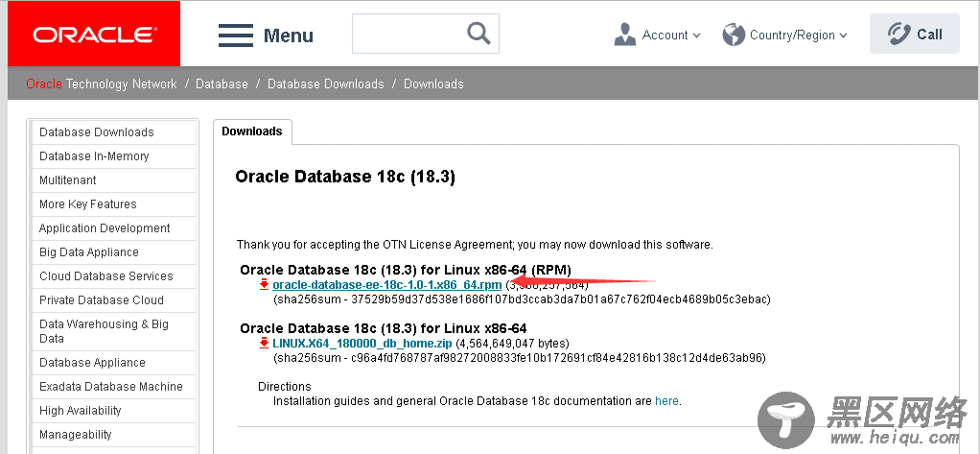Open Exadata Database Machine in the sidebar
Screen dimensions: 980x454
114,387
